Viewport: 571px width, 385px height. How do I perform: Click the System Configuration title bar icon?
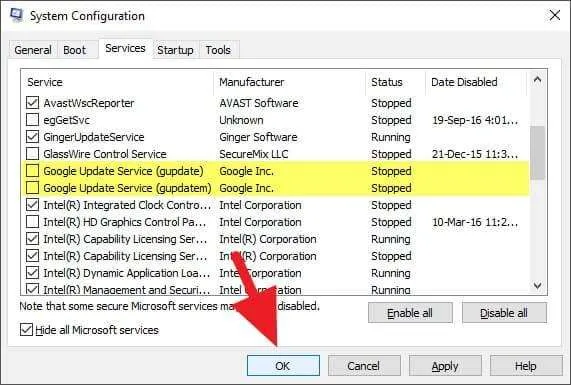pyautogui.click(x=16, y=15)
